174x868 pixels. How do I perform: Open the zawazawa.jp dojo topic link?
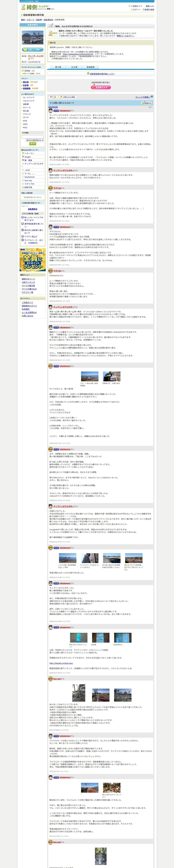(78, 54)
